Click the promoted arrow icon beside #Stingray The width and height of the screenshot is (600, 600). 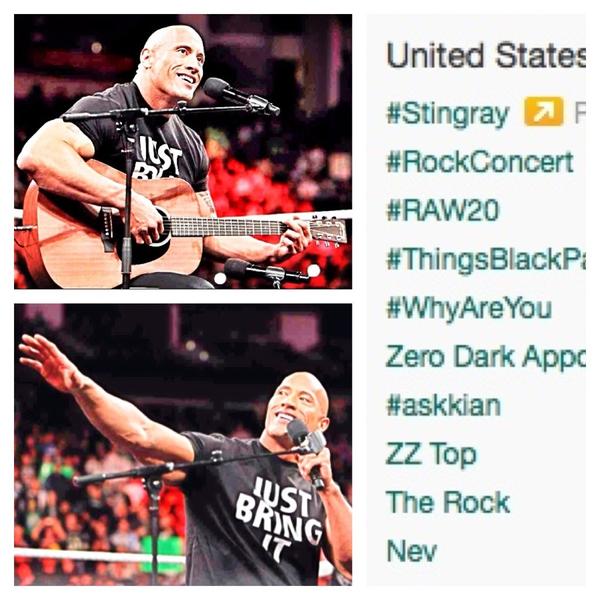click(x=544, y=111)
